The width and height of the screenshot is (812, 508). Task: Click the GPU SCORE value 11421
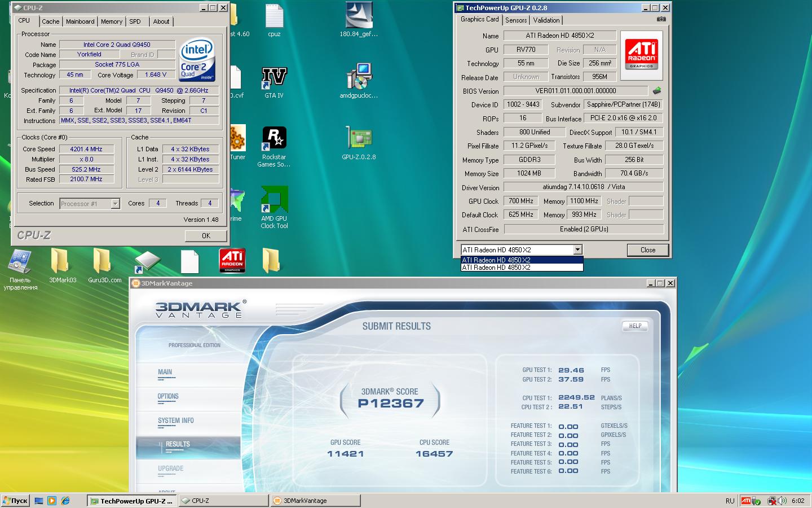click(x=346, y=454)
